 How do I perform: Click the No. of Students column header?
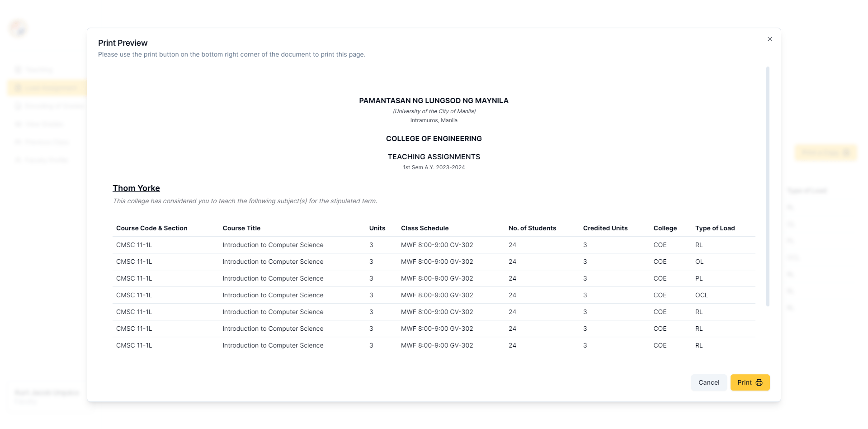[532, 228]
